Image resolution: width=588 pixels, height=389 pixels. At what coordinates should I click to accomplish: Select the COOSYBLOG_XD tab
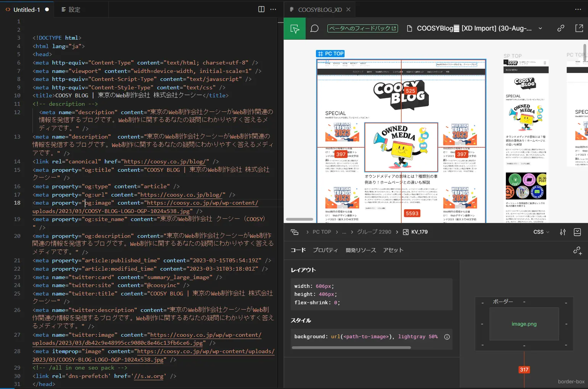(320, 10)
